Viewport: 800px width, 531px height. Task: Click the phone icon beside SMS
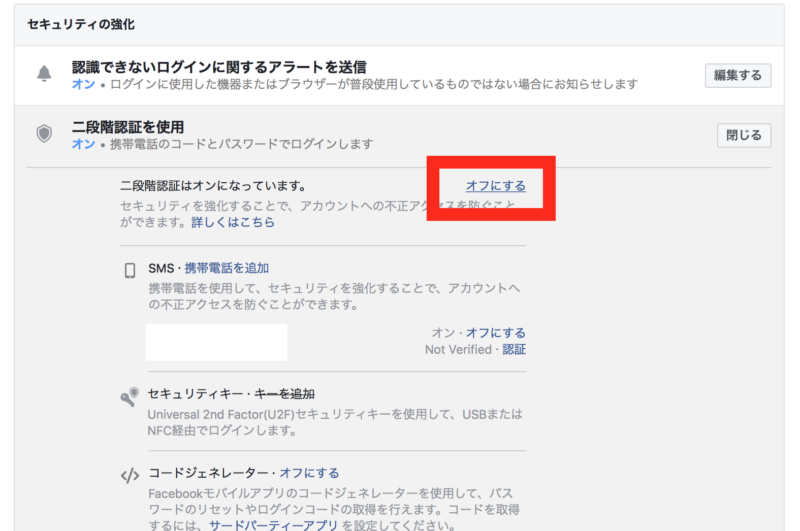[130, 270]
